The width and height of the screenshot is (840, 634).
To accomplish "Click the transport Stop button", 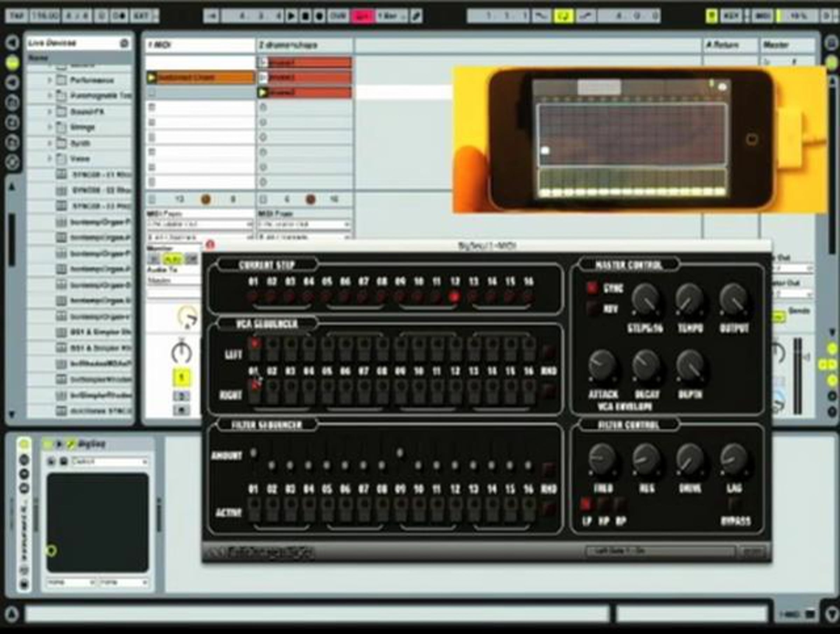I will tap(305, 16).
